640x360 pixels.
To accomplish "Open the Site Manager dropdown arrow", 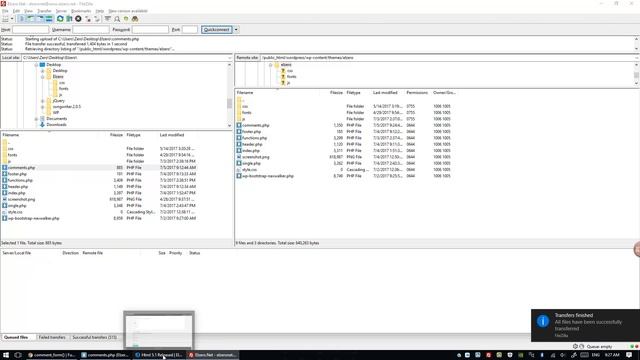I will pyautogui.click(x=12, y=19).
